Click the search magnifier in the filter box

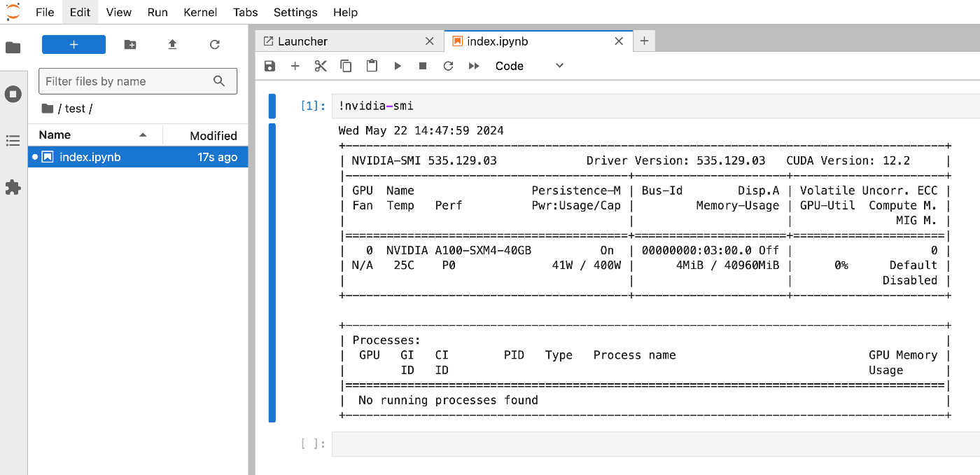(x=219, y=81)
